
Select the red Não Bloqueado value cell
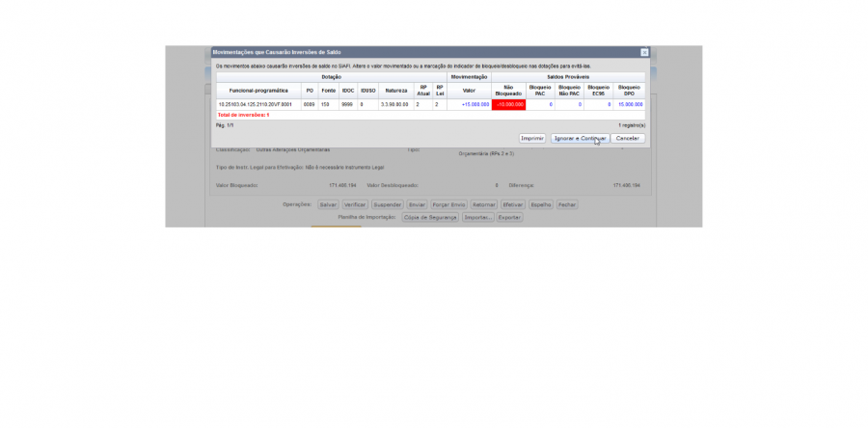pos(508,104)
